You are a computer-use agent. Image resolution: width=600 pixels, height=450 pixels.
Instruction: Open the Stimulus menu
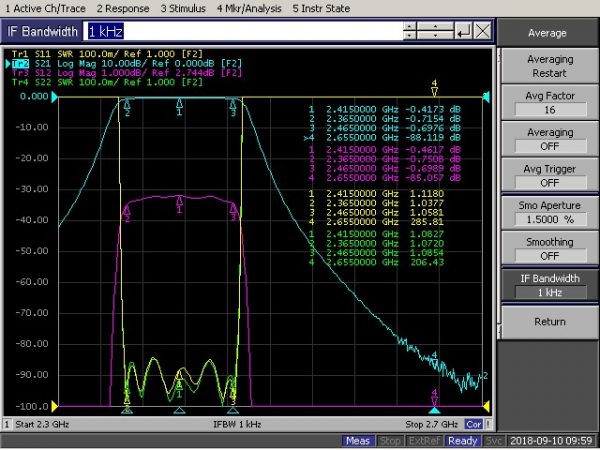click(x=183, y=8)
